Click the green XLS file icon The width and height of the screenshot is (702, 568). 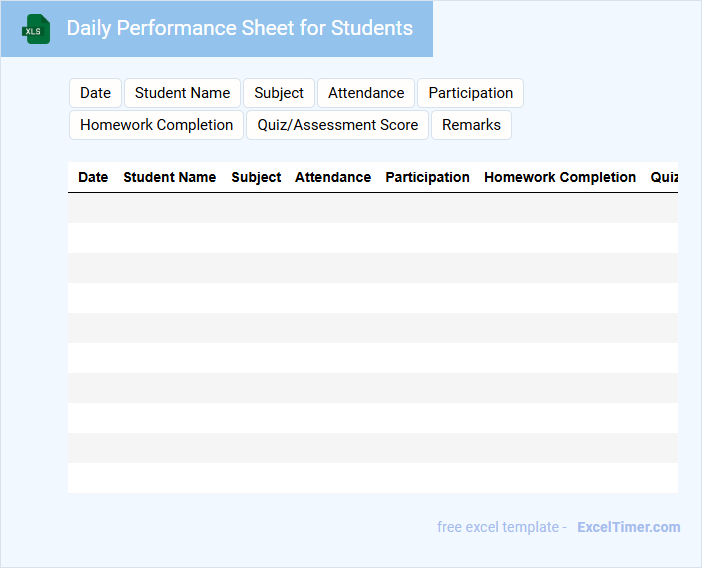point(36,29)
